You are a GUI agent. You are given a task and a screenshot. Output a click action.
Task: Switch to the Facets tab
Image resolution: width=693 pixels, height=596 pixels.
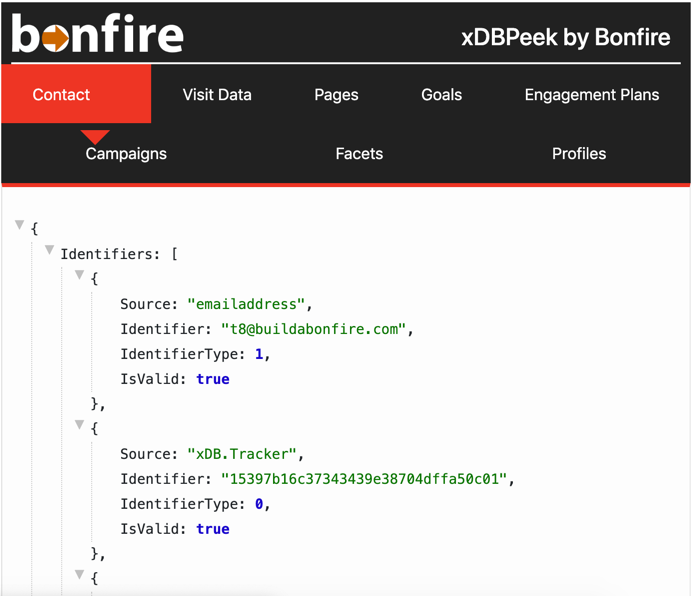pyautogui.click(x=359, y=154)
